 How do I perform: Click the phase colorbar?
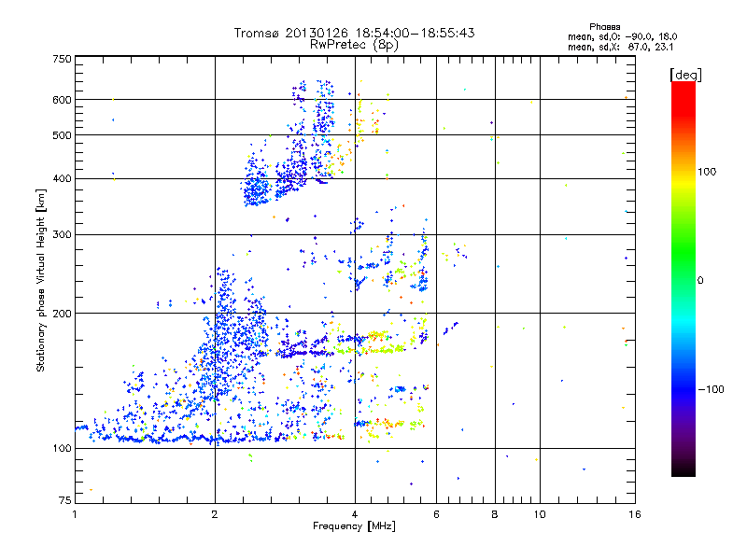(x=684, y=278)
